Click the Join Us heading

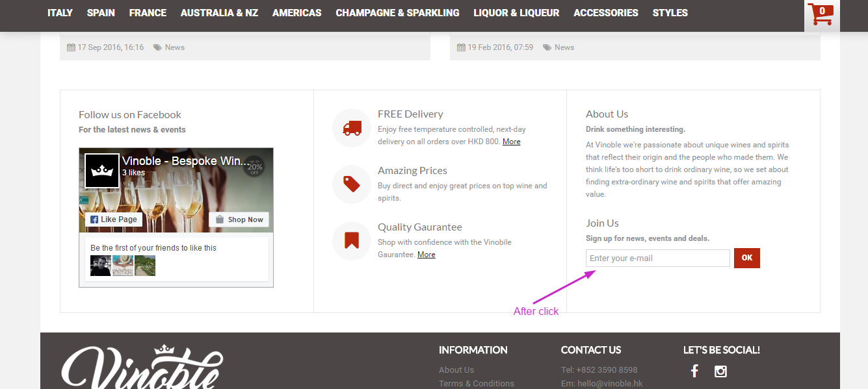(602, 223)
